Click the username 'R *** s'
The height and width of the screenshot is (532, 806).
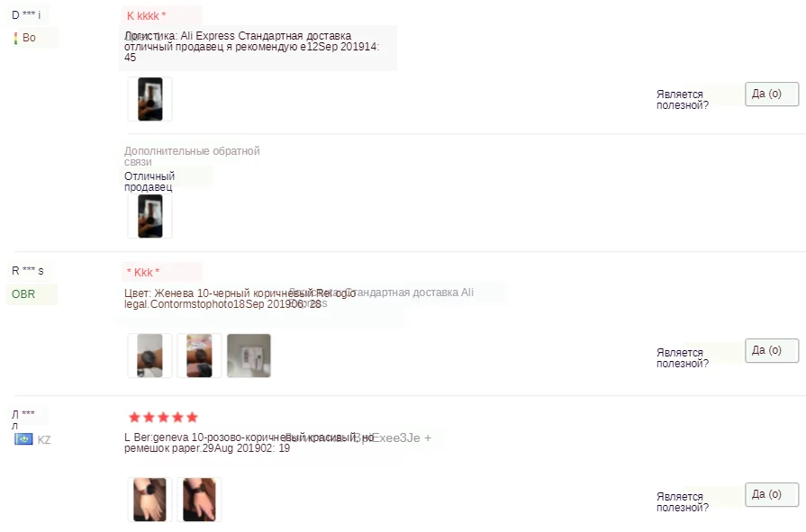tap(28, 270)
